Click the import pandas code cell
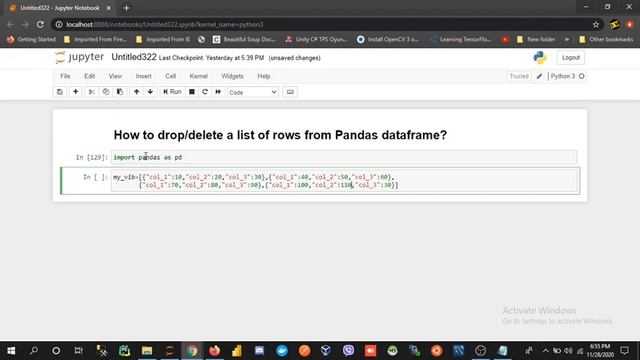Viewport: 640px width, 360px height. [x=344, y=157]
